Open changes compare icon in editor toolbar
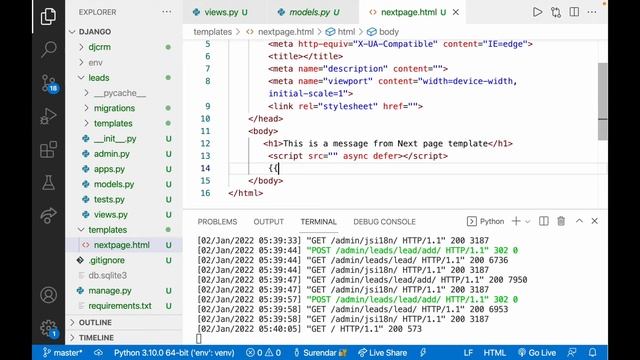640x360 pixels. point(556,12)
